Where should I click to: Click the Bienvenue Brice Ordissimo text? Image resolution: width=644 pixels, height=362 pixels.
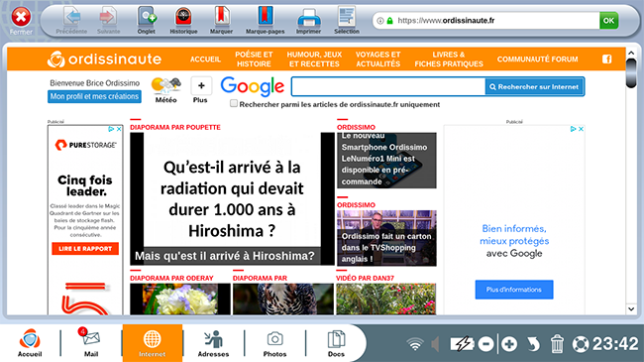95,83
